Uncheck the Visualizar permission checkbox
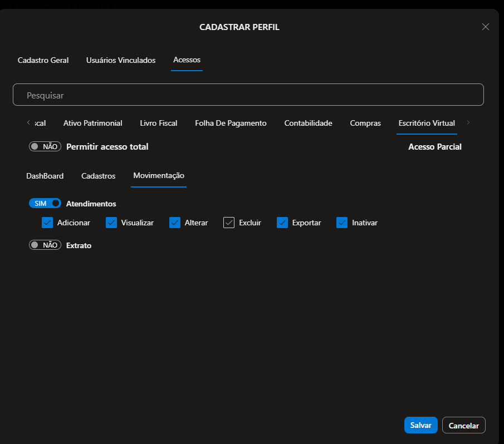The width and height of the screenshot is (504, 444). click(111, 223)
